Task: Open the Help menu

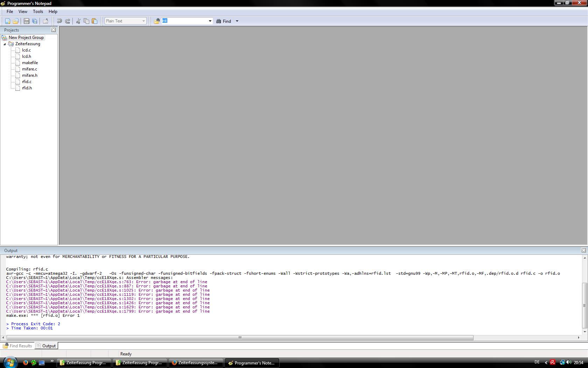Action: tap(53, 12)
